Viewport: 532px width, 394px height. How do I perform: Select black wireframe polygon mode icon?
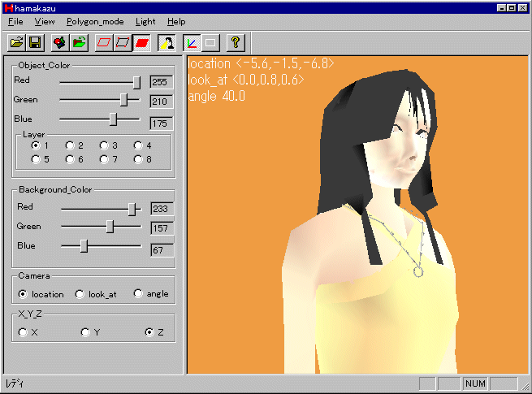pyautogui.click(x=123, y=43)
